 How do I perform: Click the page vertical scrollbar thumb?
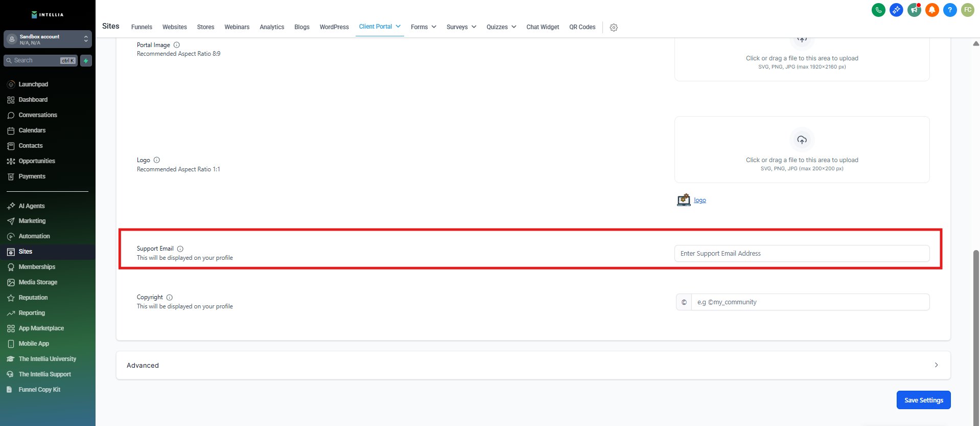click(976, 338)
